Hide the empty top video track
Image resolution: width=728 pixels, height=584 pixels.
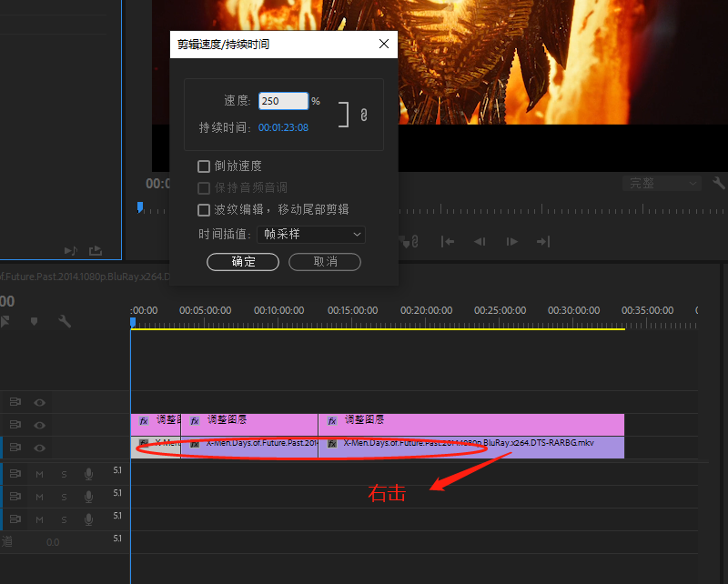[39, 402]
